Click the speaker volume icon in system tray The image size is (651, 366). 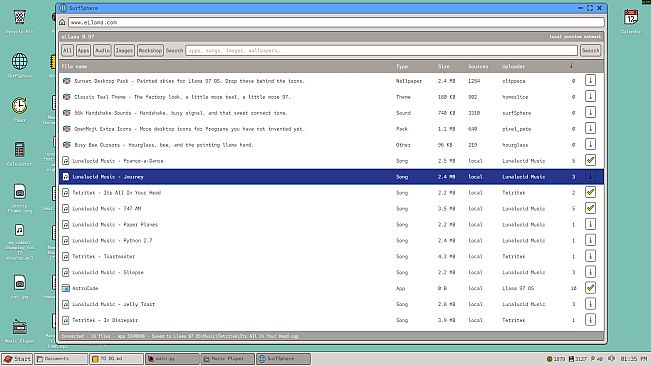click(611, 358)
